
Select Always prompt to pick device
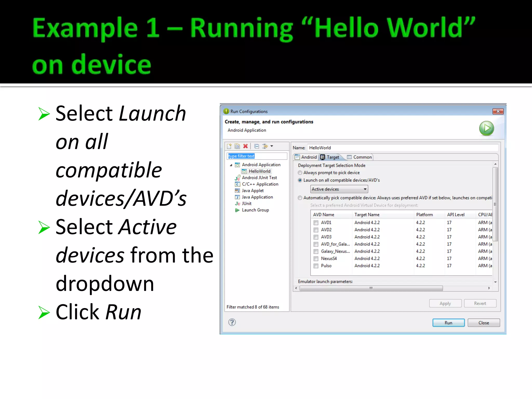(300, 173)
